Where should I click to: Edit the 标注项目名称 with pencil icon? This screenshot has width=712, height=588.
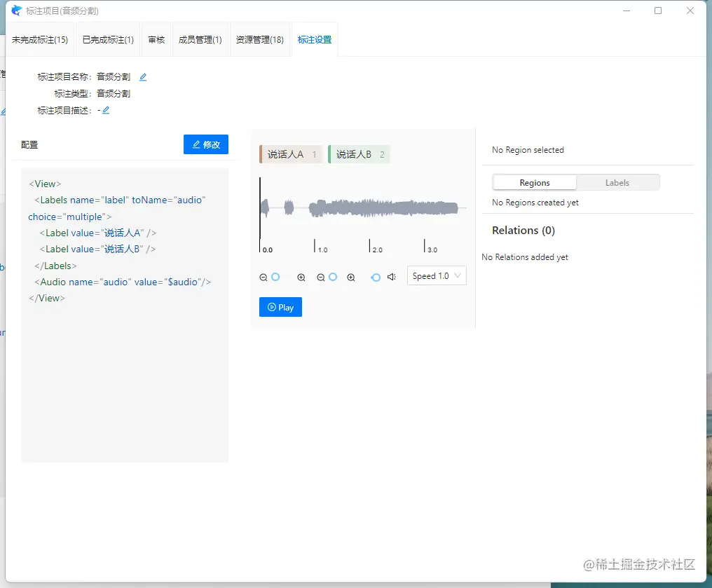[142, 76]
